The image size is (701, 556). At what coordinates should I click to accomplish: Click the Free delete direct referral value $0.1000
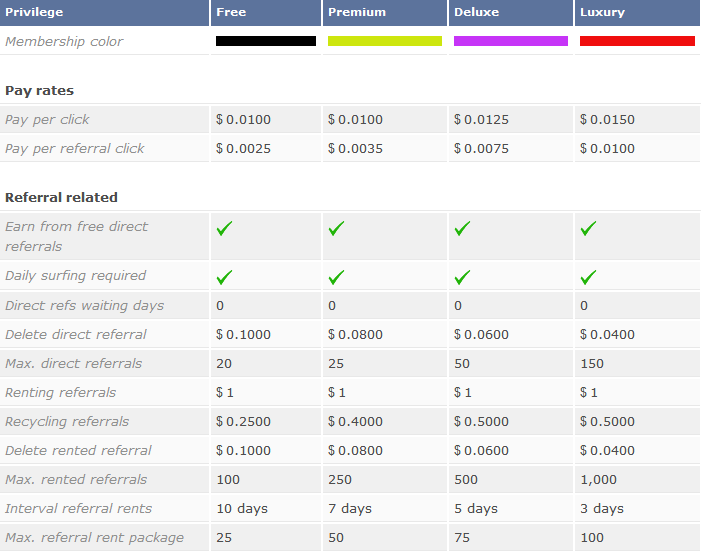243,335
